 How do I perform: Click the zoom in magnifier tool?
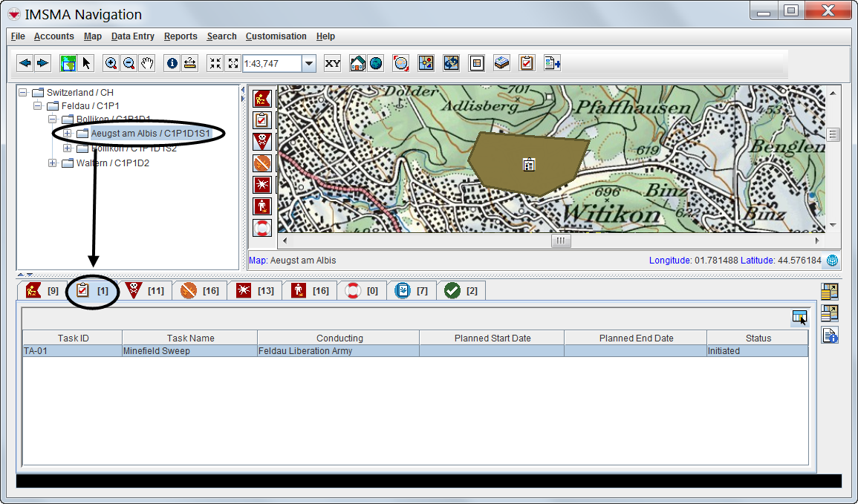111,64
